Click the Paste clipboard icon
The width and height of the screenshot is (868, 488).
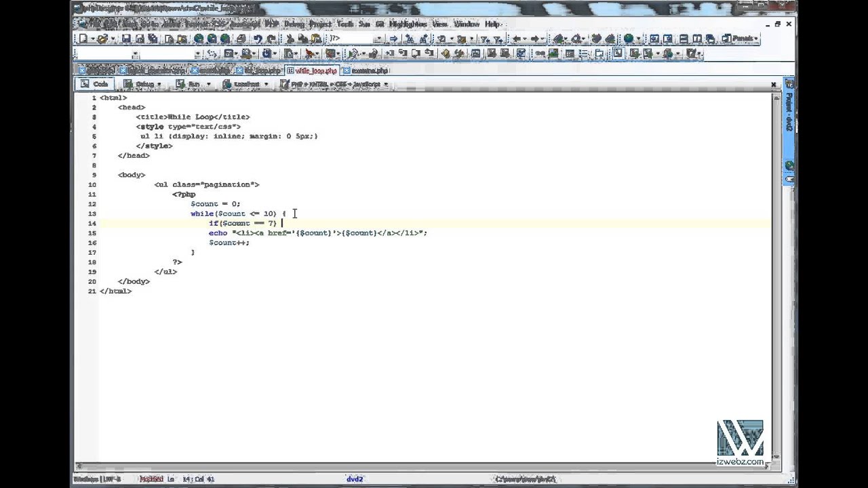pos(316,39)
